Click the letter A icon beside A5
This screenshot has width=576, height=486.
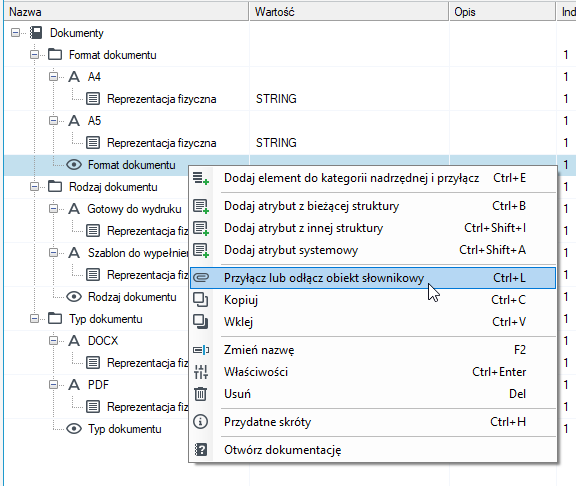74,121
